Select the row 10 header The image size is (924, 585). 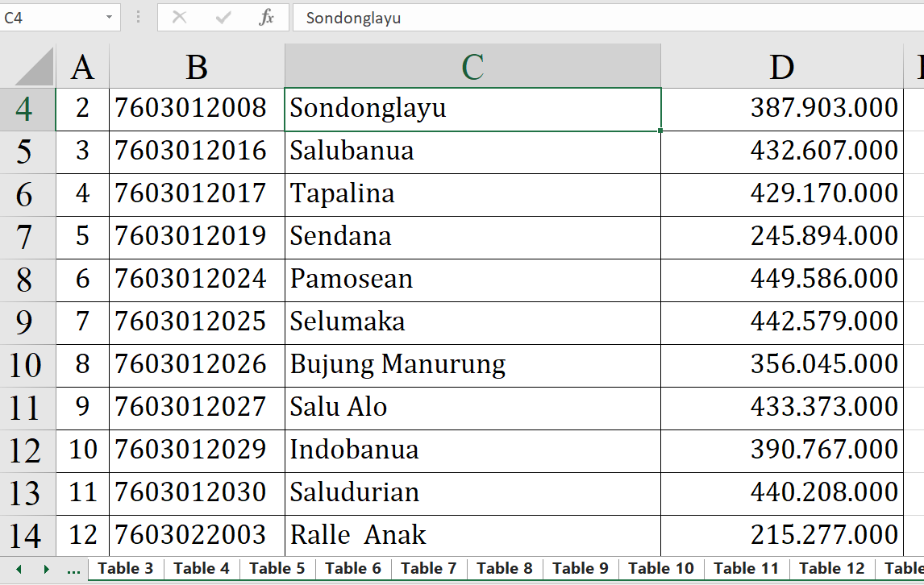tap(26, 365)
